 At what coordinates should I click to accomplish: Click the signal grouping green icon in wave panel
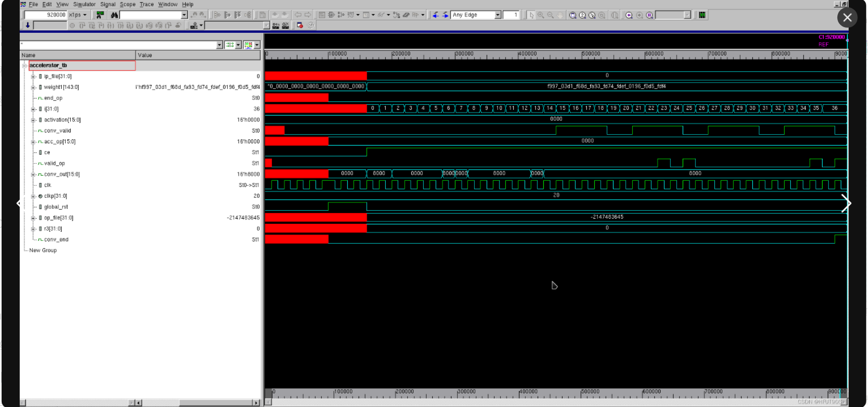click(x=229, y=45)
